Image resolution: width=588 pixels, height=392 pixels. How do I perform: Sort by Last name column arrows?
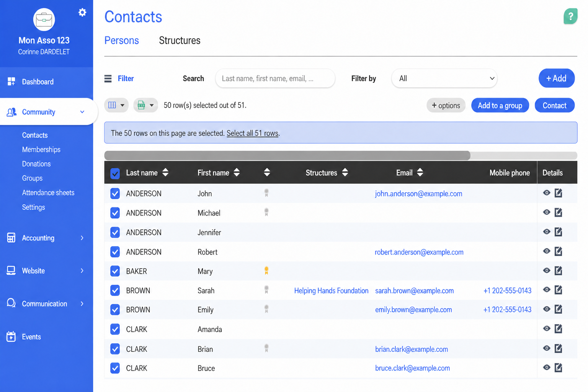[165, 172]
